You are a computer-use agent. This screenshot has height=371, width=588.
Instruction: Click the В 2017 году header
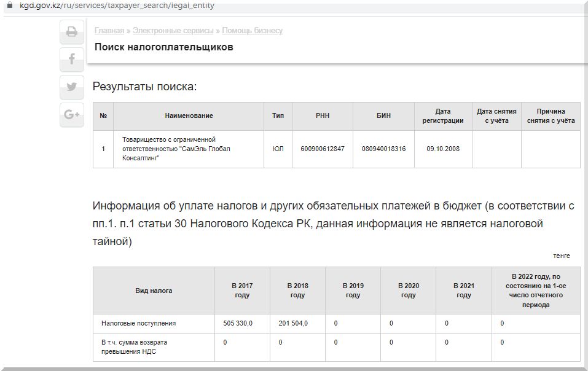coord(242,291)
